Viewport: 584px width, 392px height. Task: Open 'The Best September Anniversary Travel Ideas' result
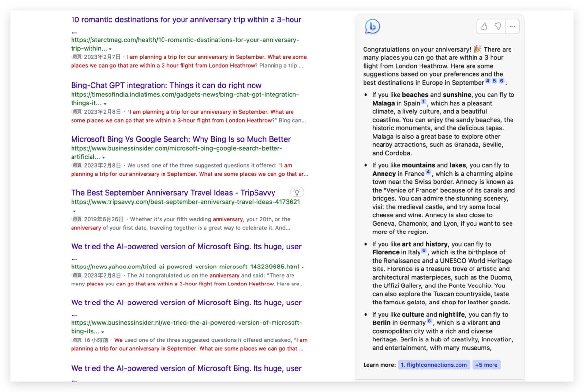pyautogui.click(x=173, y=193)
